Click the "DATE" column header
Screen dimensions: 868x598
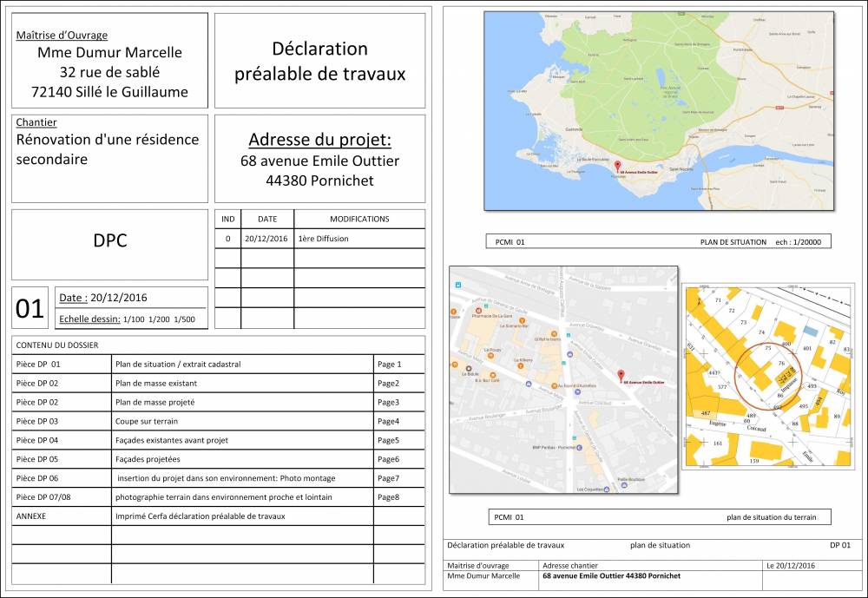coord(267,220)
